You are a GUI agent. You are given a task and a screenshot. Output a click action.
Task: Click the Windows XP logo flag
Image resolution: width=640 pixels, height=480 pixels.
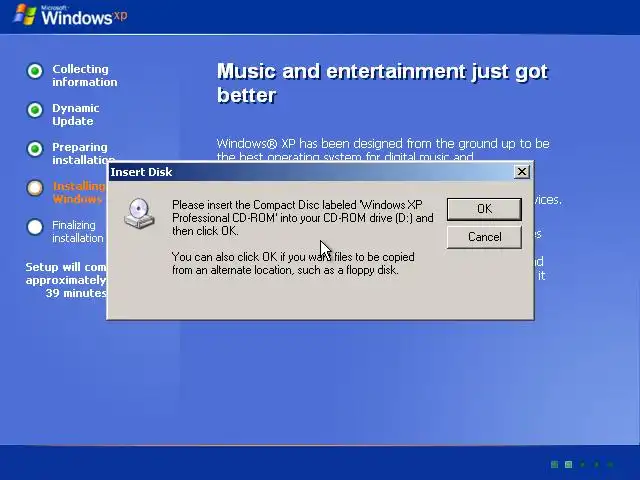coord(24,15)
